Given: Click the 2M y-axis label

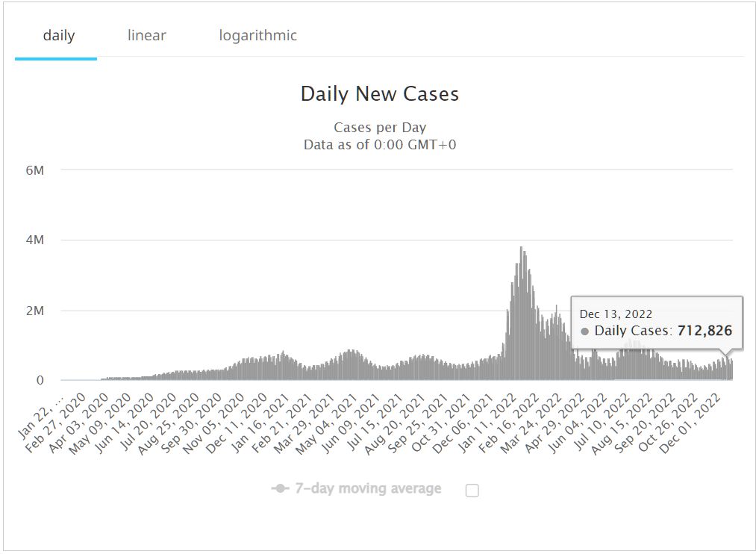Looking at the screenshot, I should tap(35, 311).
